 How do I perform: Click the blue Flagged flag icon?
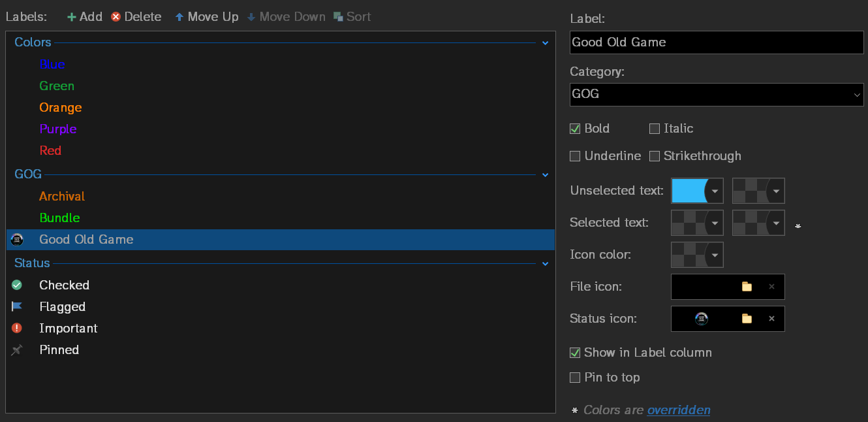17,306
